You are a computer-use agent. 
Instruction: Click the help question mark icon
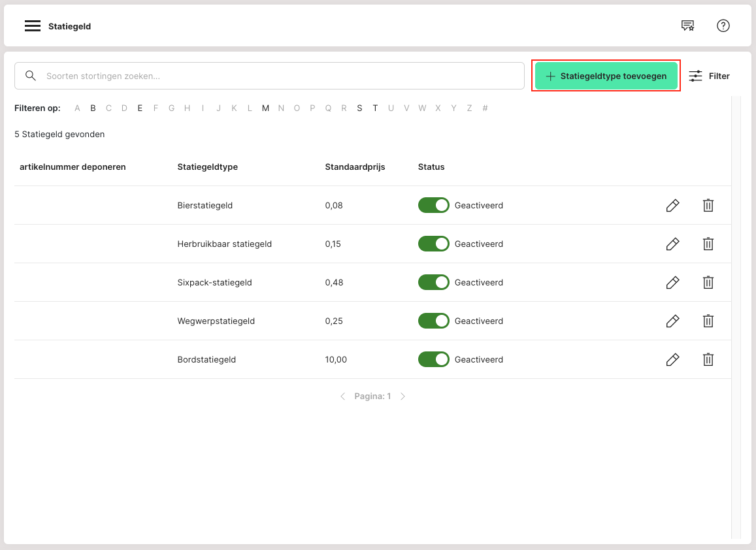tap(723, 26)
